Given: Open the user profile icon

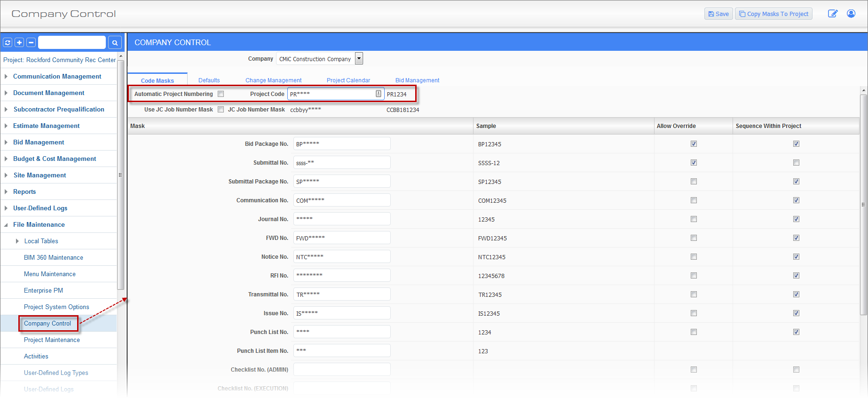Looking at the screenshot, I should tap(851, 14).
